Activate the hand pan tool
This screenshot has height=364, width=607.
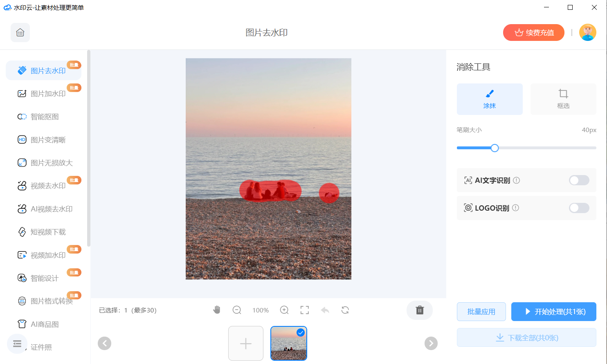click(x=217, y=310)
